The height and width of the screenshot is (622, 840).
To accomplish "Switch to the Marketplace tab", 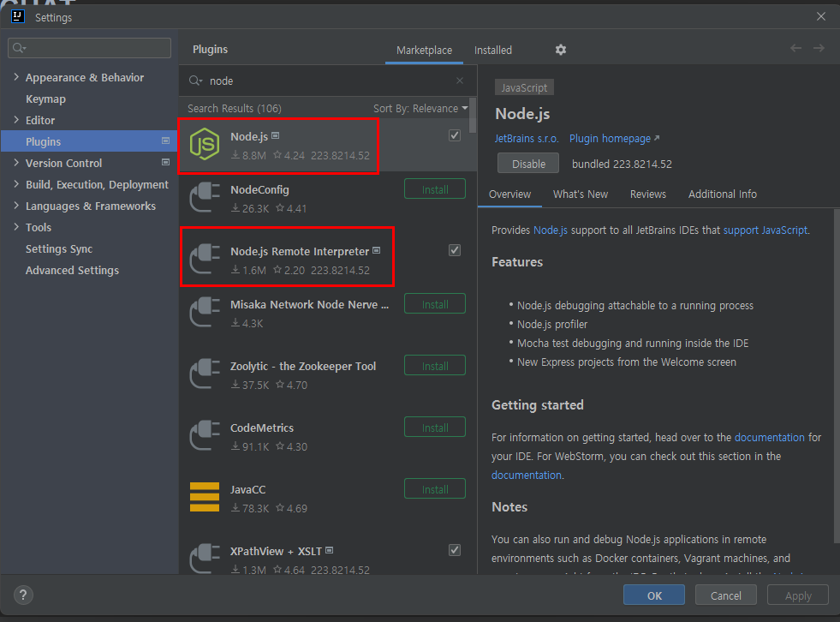I will [424, 50].
